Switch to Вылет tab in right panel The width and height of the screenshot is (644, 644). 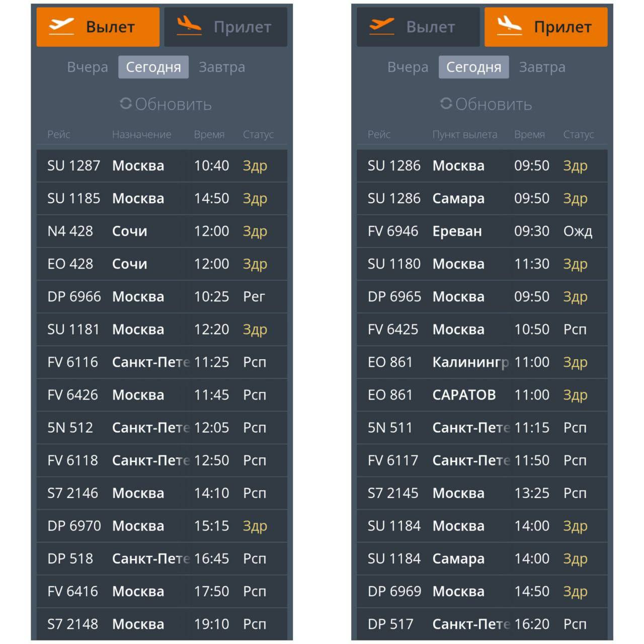[x=418, y=27]
